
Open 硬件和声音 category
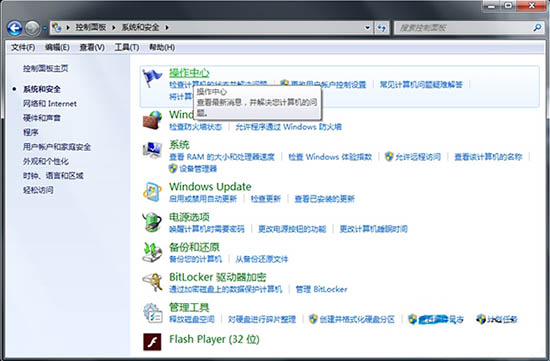42,118
